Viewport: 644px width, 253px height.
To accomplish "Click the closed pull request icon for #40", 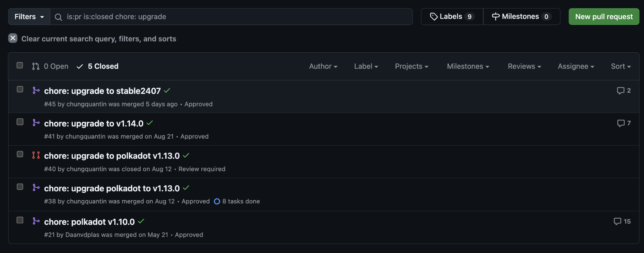I will (x=36, y=155).
